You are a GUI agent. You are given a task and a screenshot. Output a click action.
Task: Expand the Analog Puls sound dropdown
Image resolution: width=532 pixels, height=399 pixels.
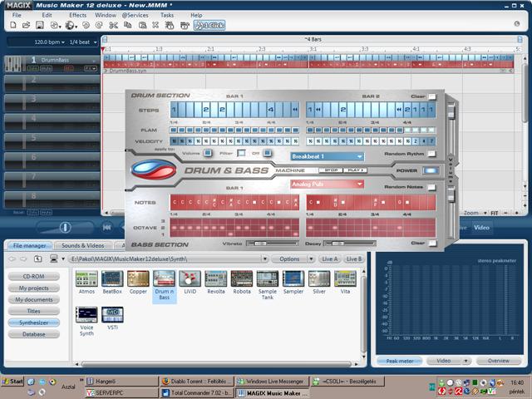click(327, 184)
